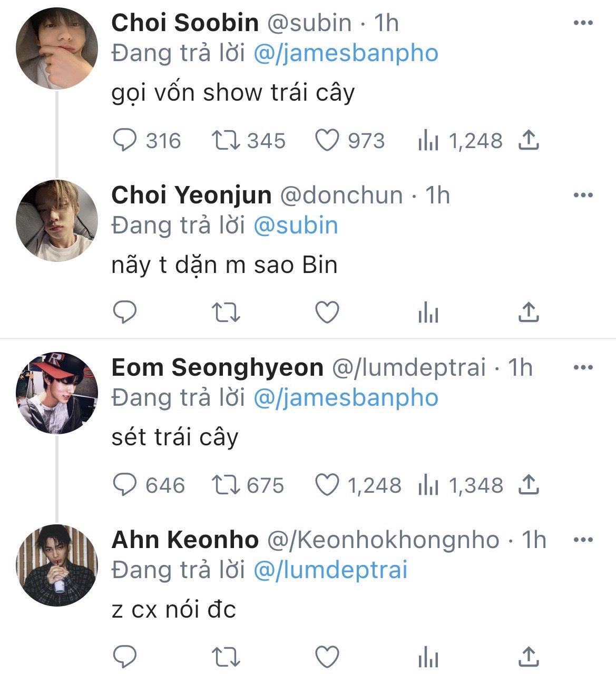Viewport: 616px width, 674px height.
Task: Reply to Eom Seonghyeon's tweet
Action: click(125, 485)
